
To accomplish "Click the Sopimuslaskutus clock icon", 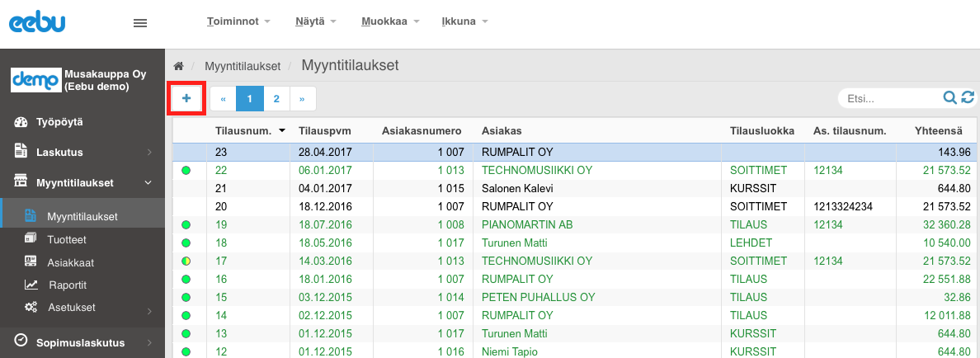I will coord(21,340).
